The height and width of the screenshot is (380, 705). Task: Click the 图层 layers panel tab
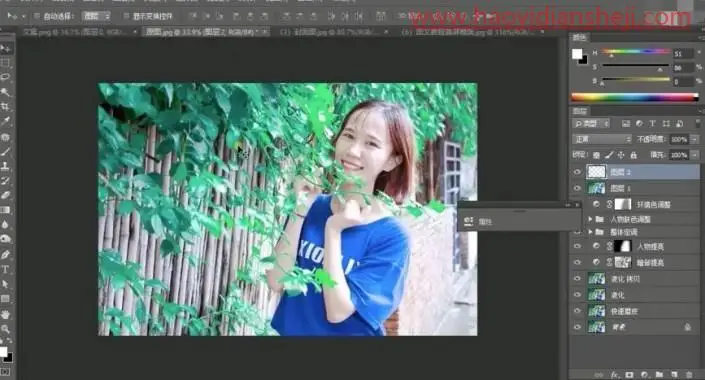[x=580, y=111]
